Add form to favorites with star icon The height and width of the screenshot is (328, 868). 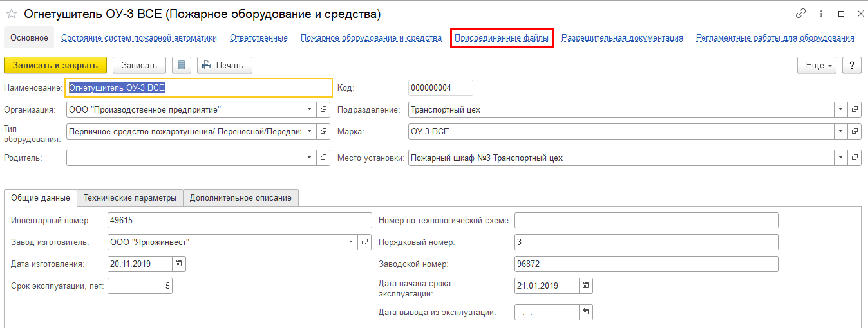coord(12,14)
